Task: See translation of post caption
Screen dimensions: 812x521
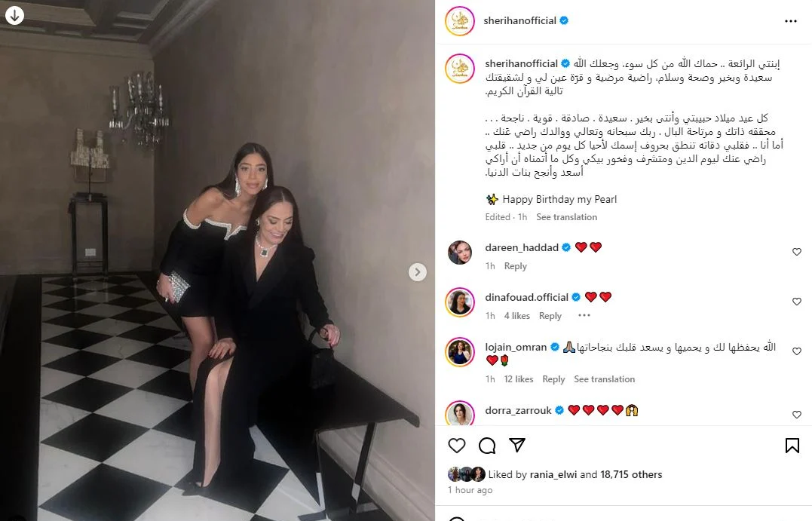Action: [566, 217]
